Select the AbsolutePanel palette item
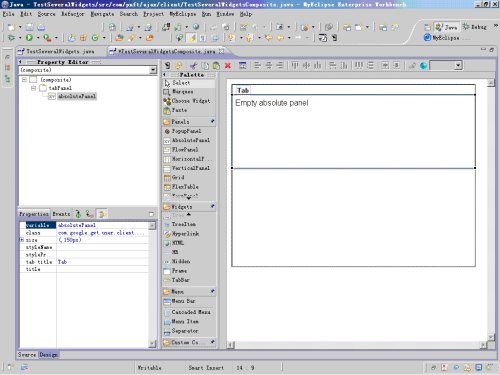Screen dimensions: 500x375 coord(187,140)
